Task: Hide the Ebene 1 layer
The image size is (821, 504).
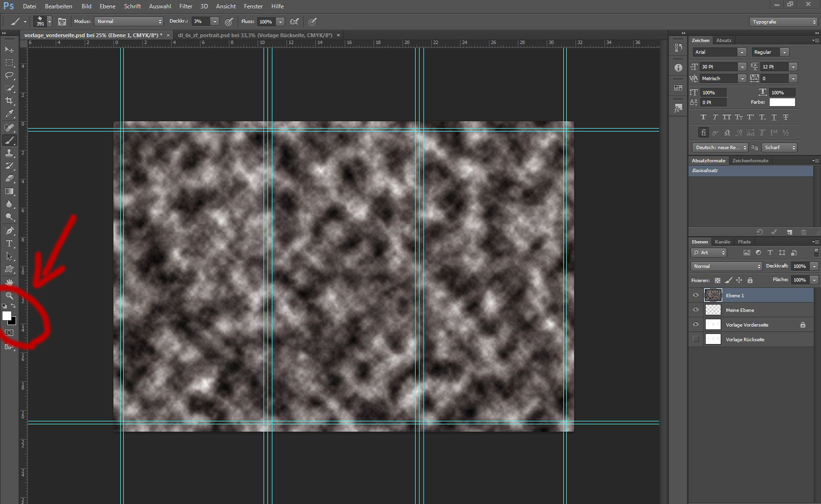Action: [x=696, y=295]
